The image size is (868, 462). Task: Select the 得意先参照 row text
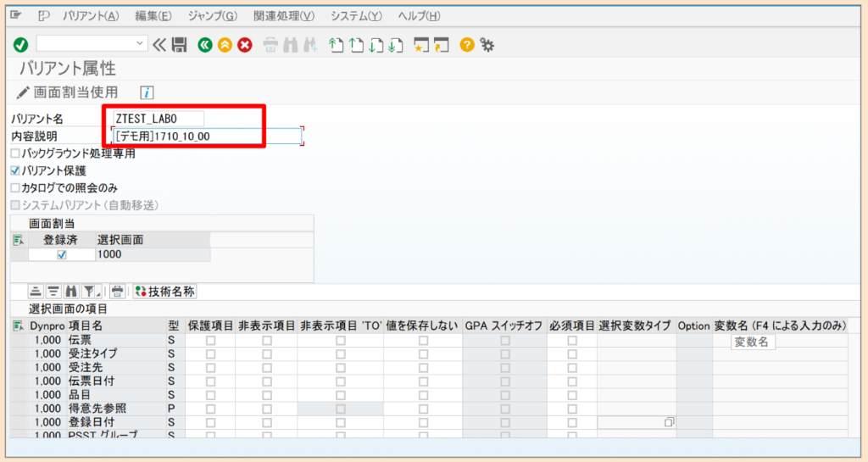pos(97,409)
